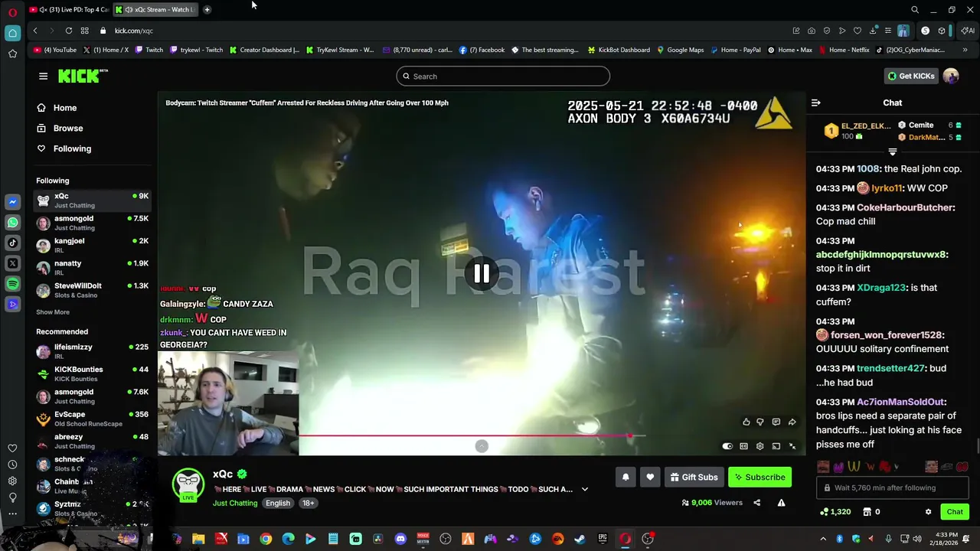
Task: Toggle closed captions in the player
Action: pyautogui.click(x=743, y=446)
